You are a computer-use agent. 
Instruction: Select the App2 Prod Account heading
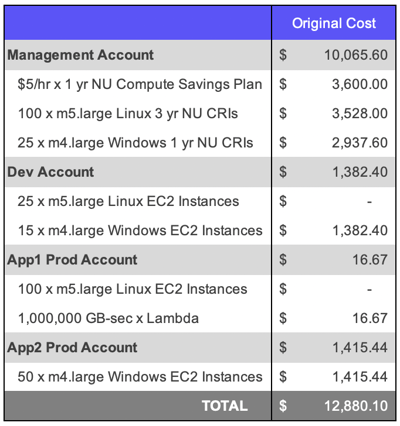[72, 348]
